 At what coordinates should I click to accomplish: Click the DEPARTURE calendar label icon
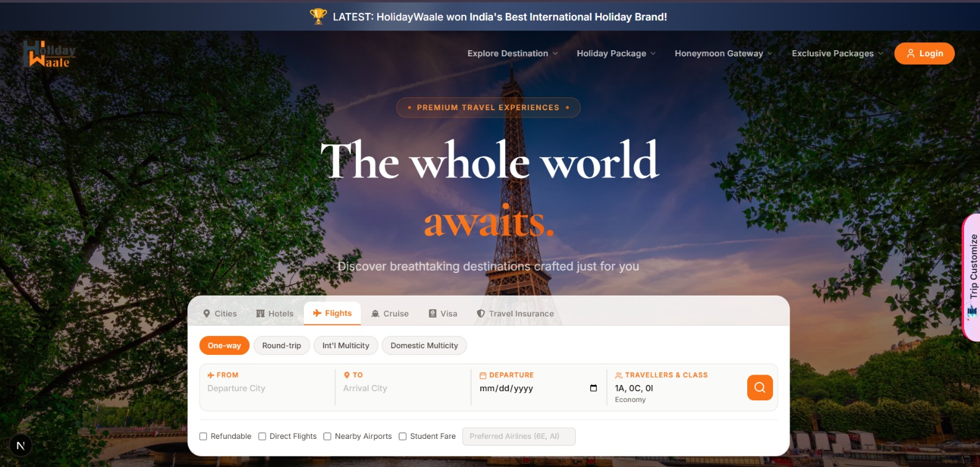coord(483,375)
